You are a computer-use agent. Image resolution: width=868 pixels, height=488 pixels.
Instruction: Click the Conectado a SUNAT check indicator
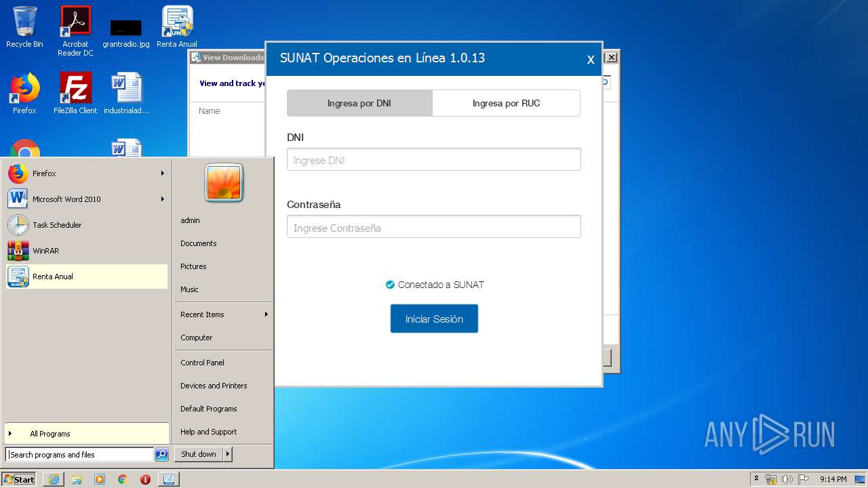[390, 285]
